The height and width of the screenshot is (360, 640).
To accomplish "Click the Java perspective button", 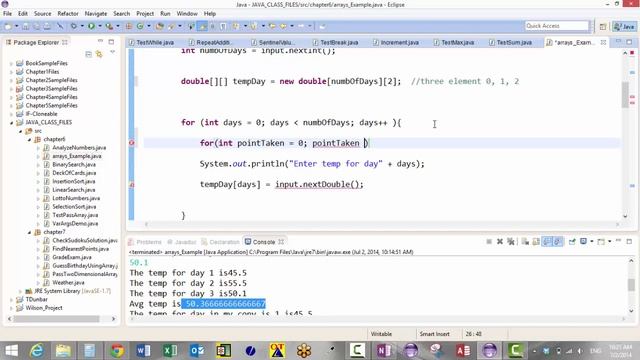I will coord(624,27).
